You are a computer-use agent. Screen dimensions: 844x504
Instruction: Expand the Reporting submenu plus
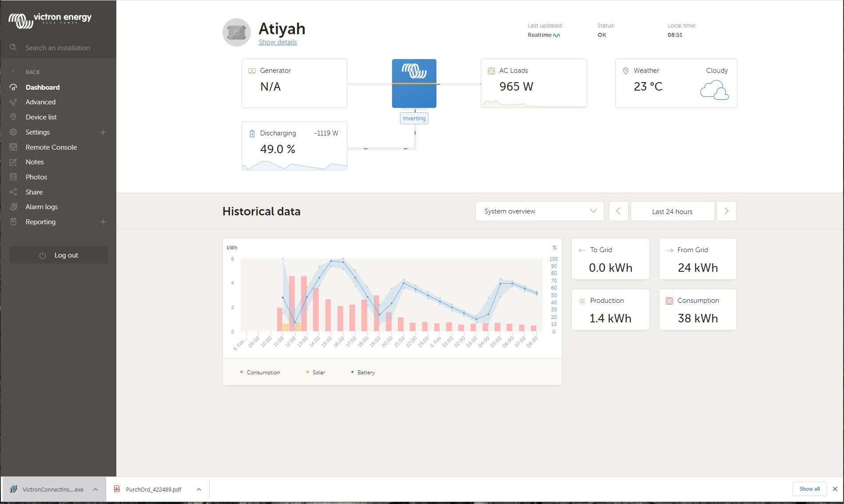click(103, 222)
